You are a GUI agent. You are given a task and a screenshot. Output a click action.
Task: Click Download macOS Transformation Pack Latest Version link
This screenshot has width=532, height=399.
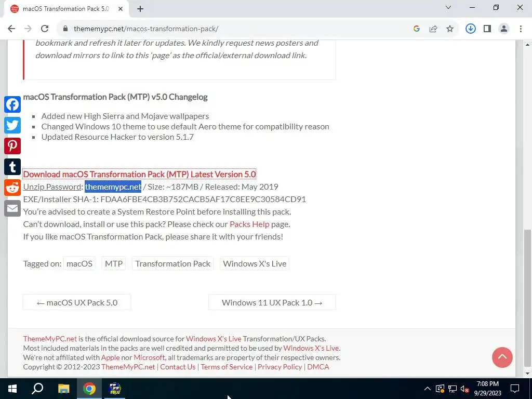[139, 174]
